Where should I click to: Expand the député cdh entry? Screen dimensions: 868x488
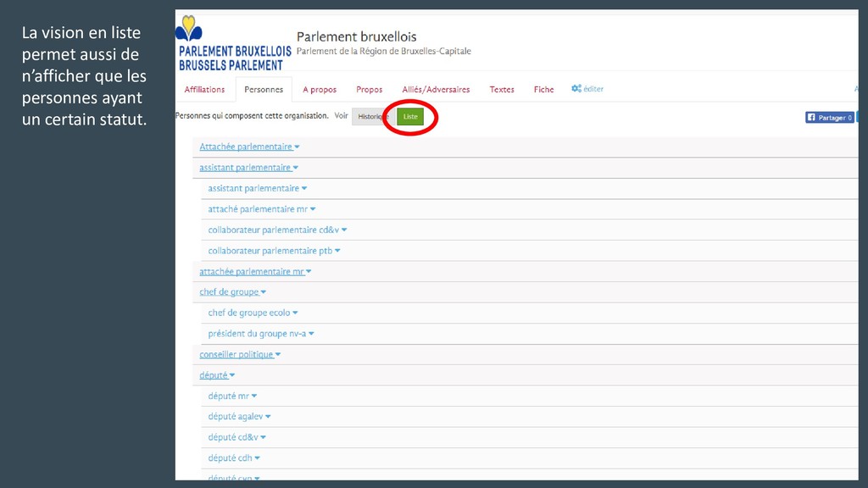click(x=234, y=458)
